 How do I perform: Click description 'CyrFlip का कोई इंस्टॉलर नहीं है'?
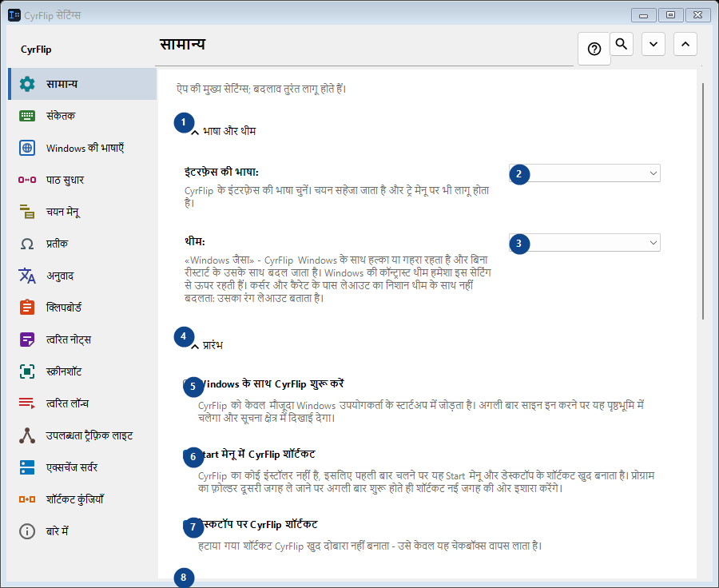pyautogui.click(x=426, y=482)
